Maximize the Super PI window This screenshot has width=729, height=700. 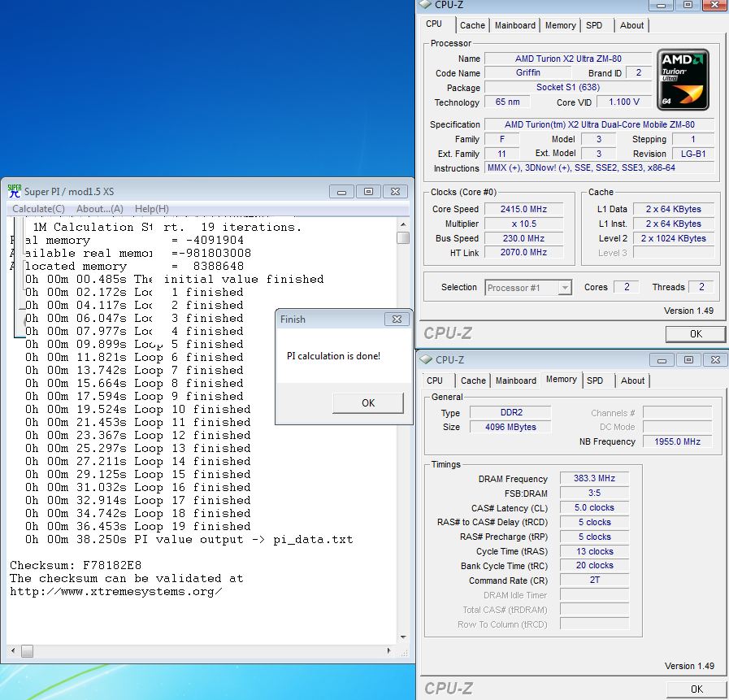pos(368,192)
